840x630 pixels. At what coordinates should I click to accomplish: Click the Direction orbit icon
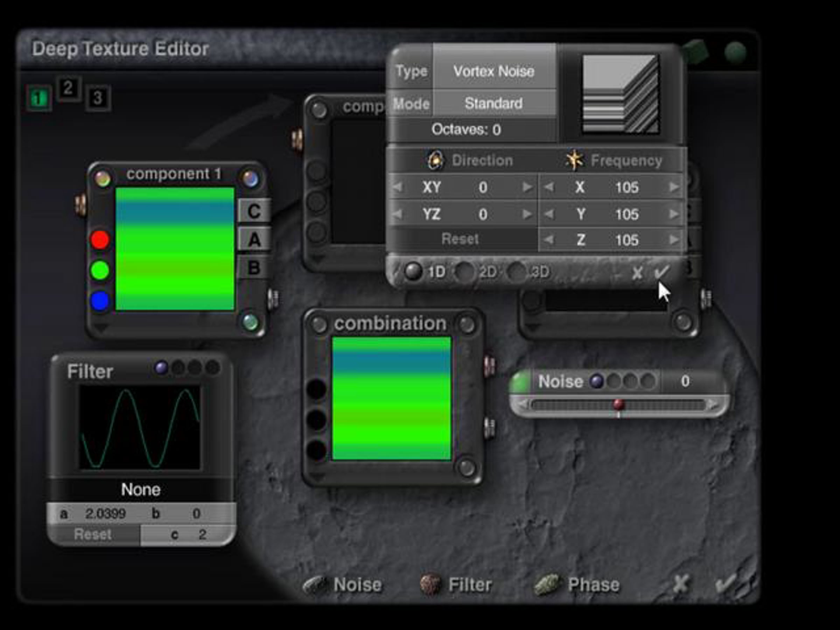coord(435,160)
